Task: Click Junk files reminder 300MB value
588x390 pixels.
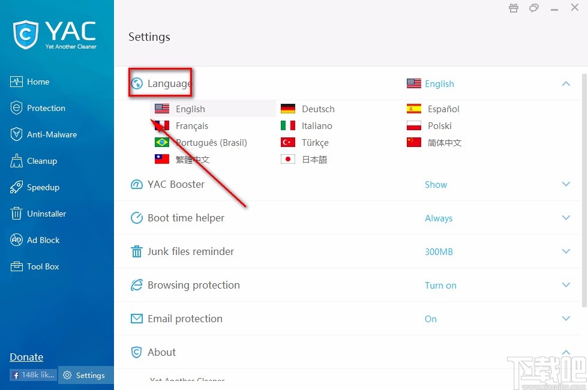Action: (439, 251)
